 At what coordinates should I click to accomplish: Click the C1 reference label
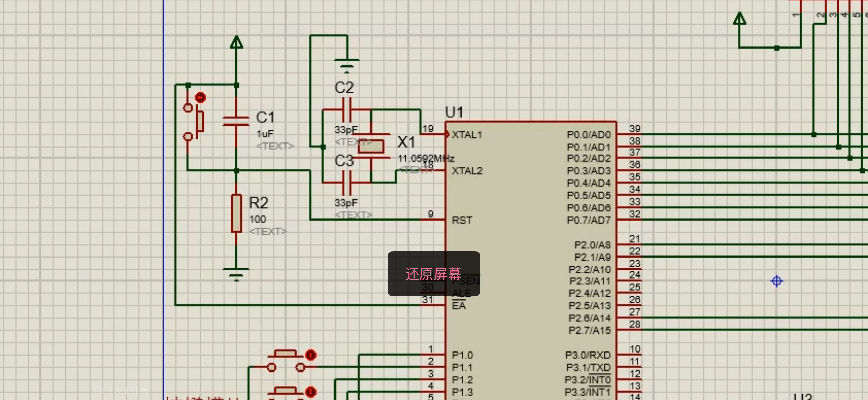(x=265, y=117)
